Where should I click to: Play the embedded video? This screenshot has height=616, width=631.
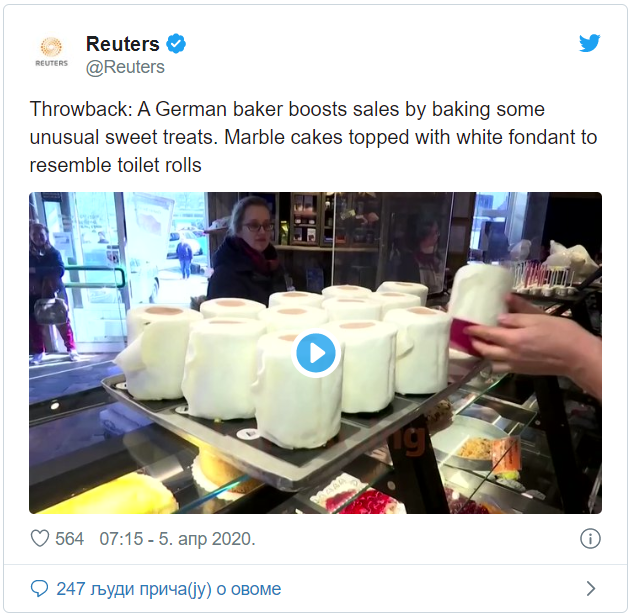click(316, 353)
